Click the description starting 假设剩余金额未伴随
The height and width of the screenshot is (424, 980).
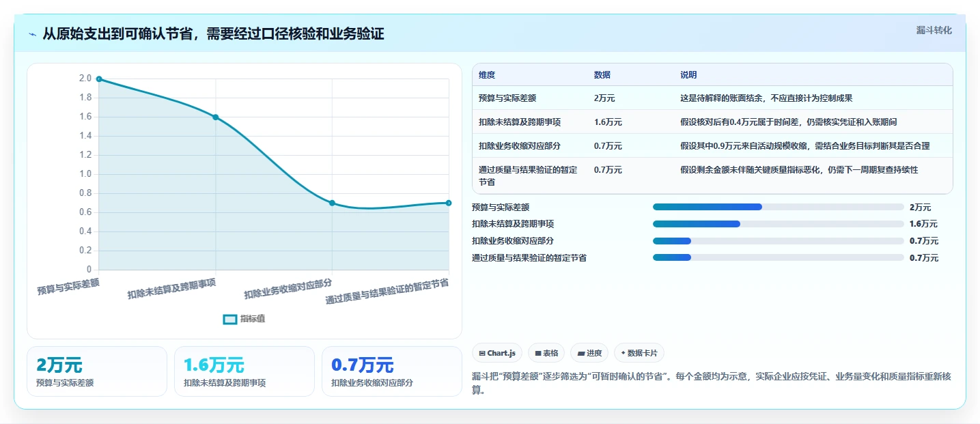(799, 170)
